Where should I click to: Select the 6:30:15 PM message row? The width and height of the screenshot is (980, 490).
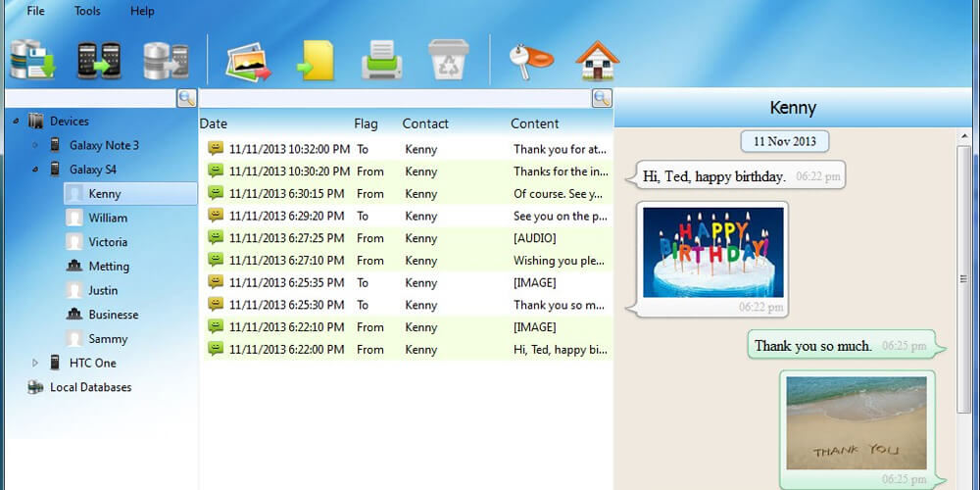click(408, 194)
